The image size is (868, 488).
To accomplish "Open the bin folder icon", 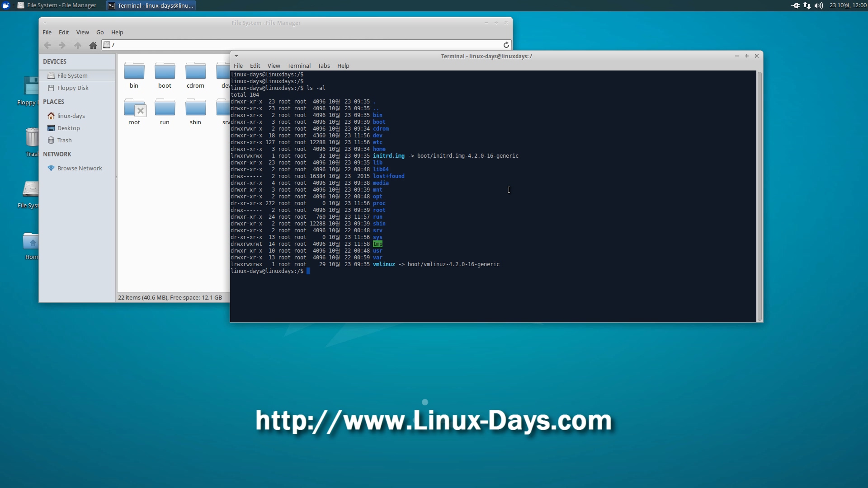I will point(134,71).
